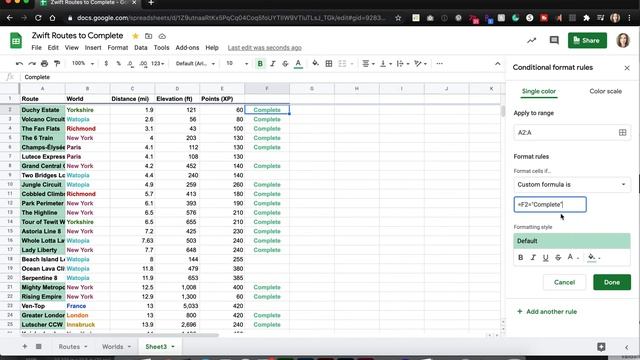
Task: Click the Default formatting style preview
Action: click(x=572, y=241)
